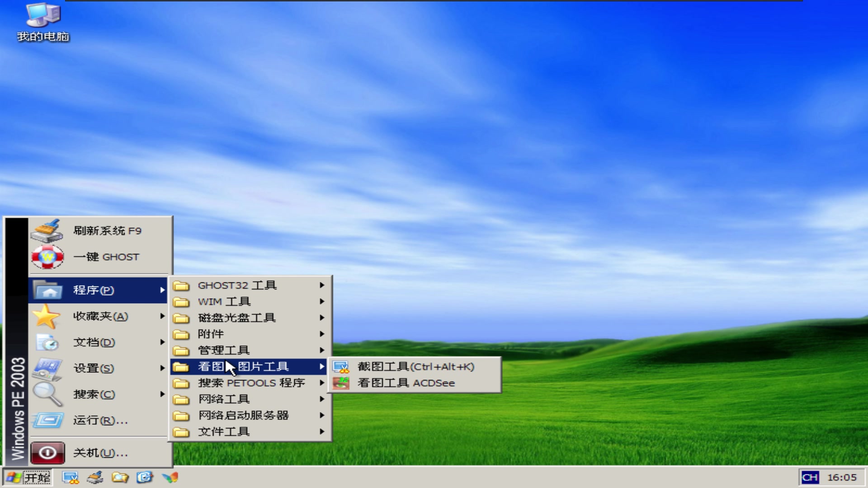Click the 运行(R) run icon
Viewport: 868px width, 488px height.
click(47, 421)
